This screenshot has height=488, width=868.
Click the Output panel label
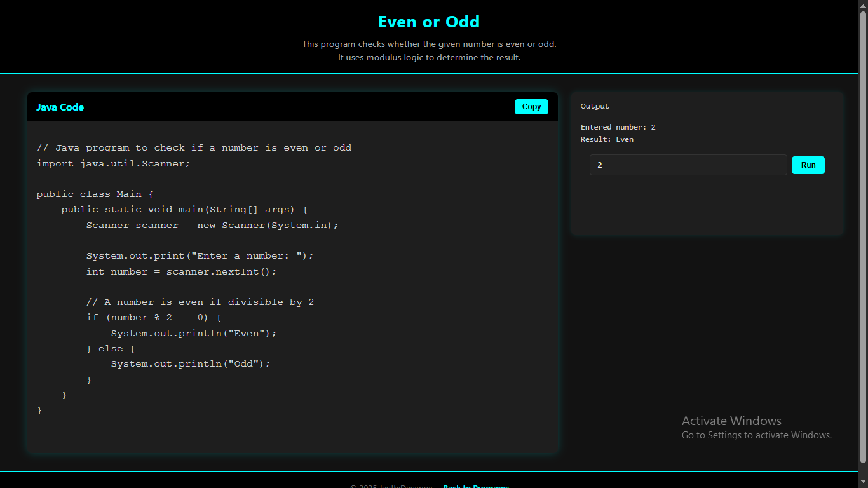[x=594, y=106]
